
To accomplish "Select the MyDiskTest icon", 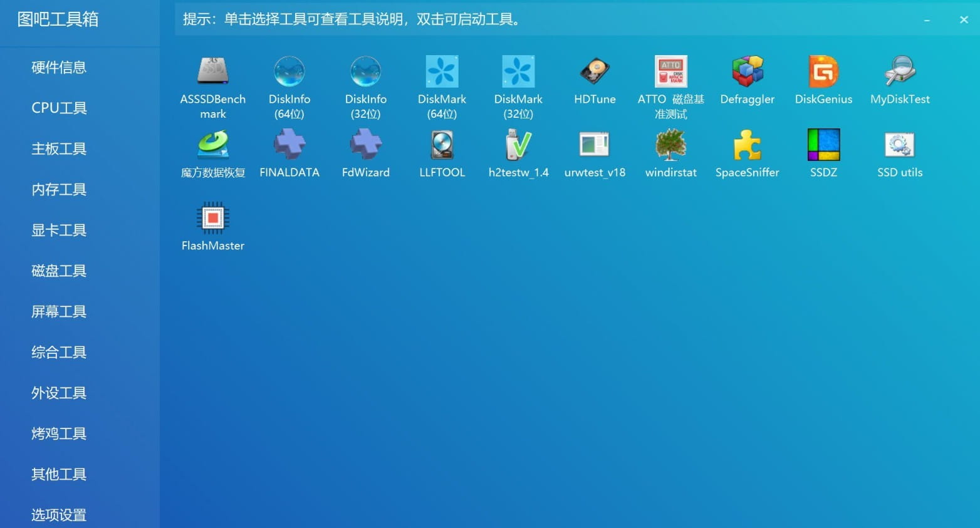I will (x=900, y=71).
